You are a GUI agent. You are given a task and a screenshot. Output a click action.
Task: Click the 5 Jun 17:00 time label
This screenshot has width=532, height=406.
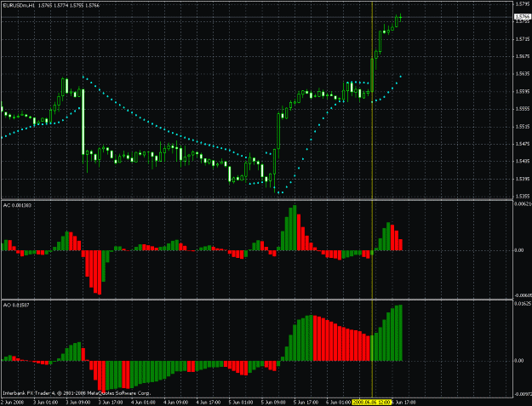(x=306, y=403)
